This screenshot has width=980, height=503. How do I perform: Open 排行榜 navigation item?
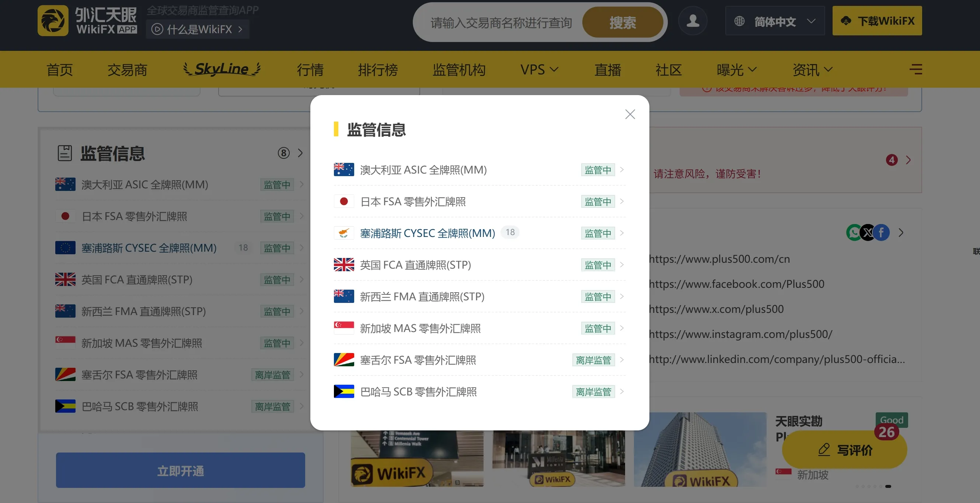coord(378,70)
